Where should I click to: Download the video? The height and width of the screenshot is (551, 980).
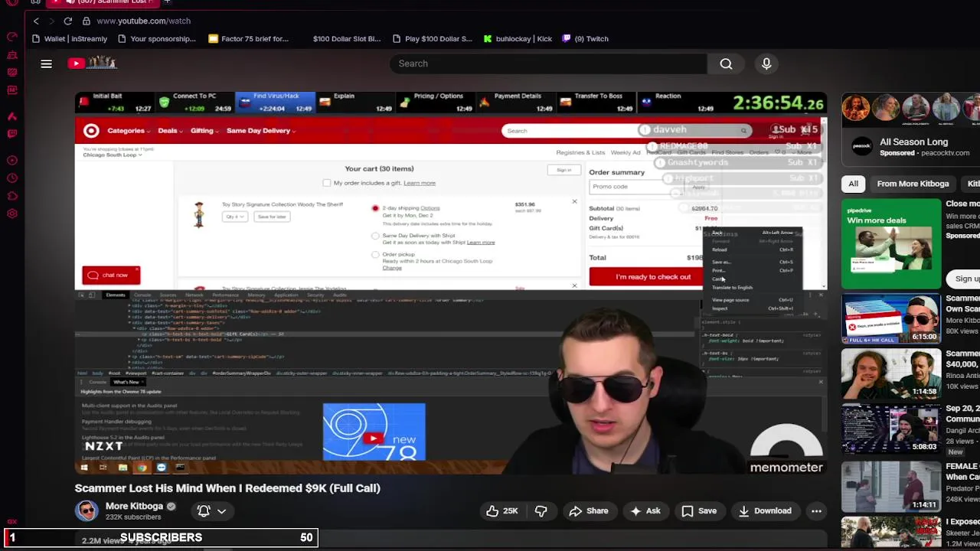click(x=764, y=511)
